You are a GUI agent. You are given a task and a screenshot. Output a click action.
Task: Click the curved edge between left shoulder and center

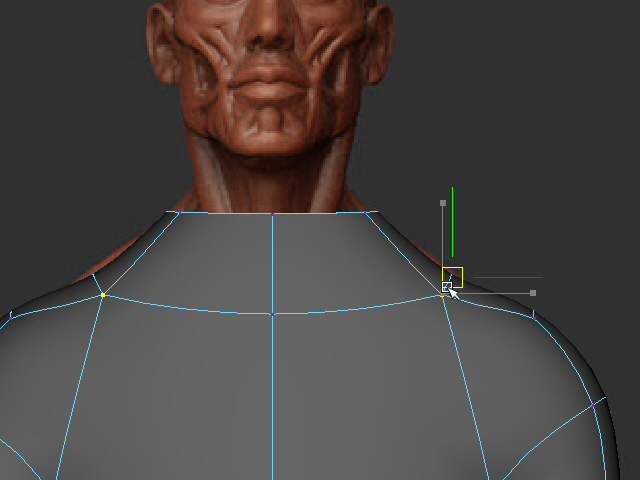click(190, 308)
